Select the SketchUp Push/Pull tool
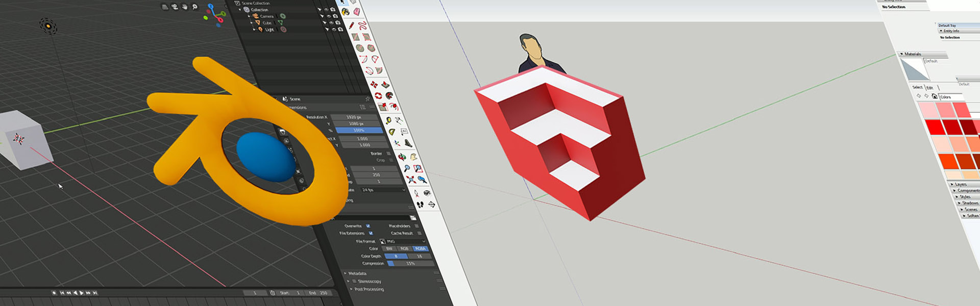 (385, 84)
